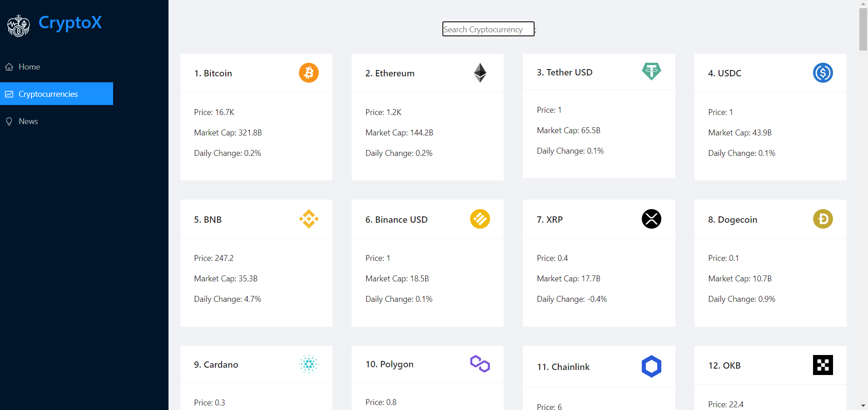This screenshot has height=410, width=868.
Task: Click Dogecoin's Daily Change: 0.9% text
Action: pos(742,299)
